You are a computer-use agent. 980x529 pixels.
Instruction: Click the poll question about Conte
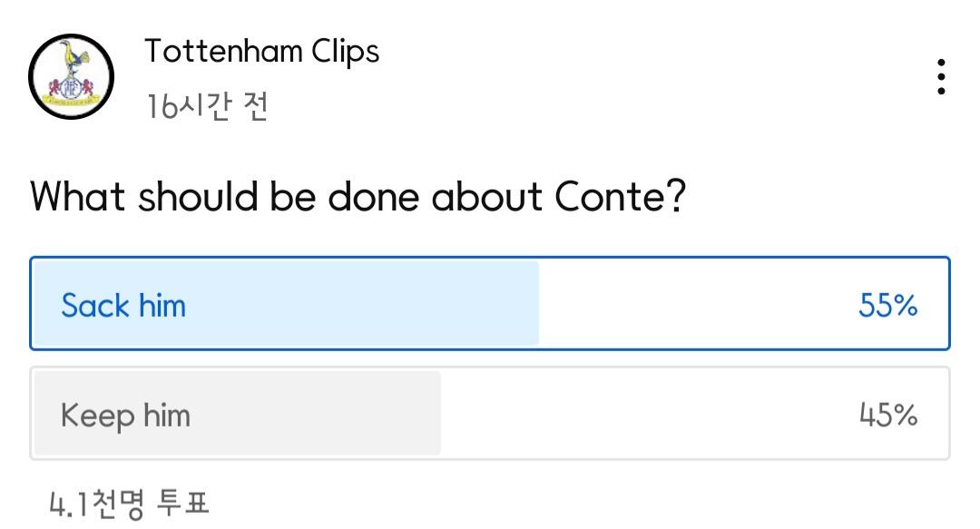coord(358,196)
